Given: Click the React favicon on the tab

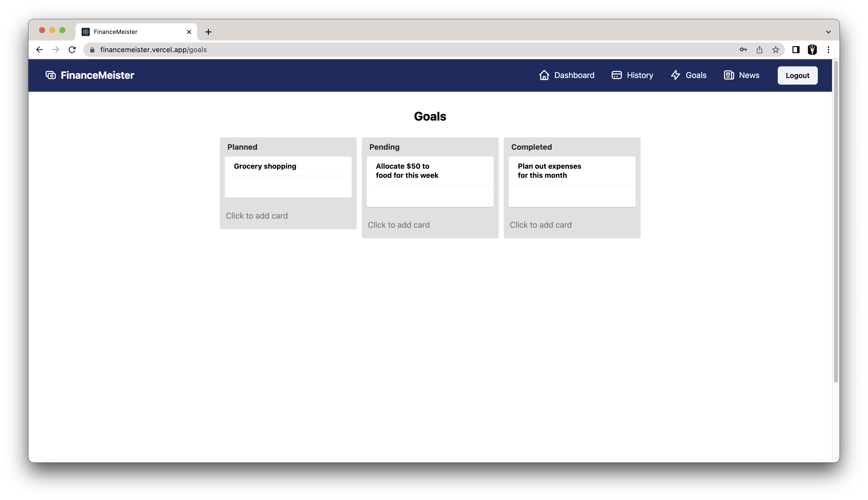Looking at the screenshot, I should pyautogui.click(x=86, y=32).
